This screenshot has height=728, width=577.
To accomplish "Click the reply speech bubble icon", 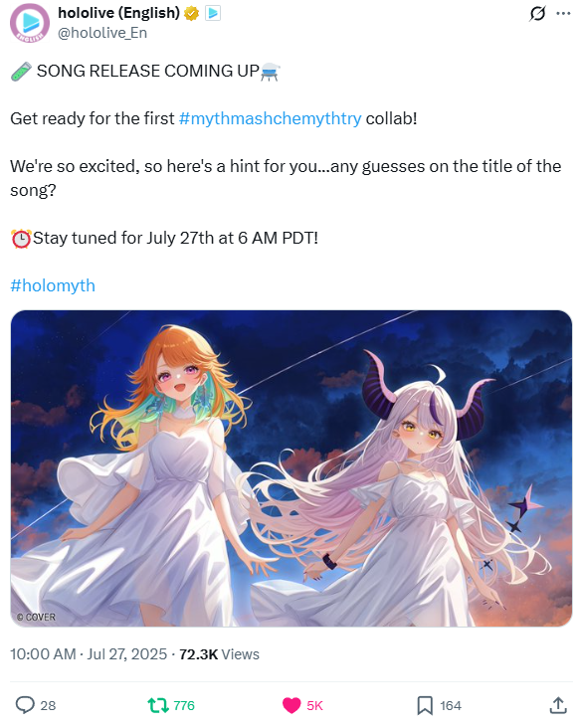I will pyautogui.click(x=25, y=705).
